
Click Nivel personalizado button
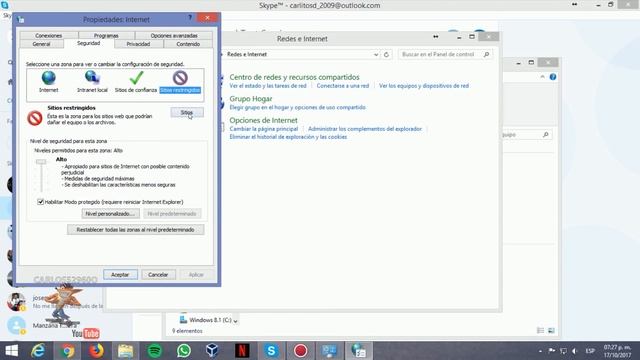(x=111, y=213)
